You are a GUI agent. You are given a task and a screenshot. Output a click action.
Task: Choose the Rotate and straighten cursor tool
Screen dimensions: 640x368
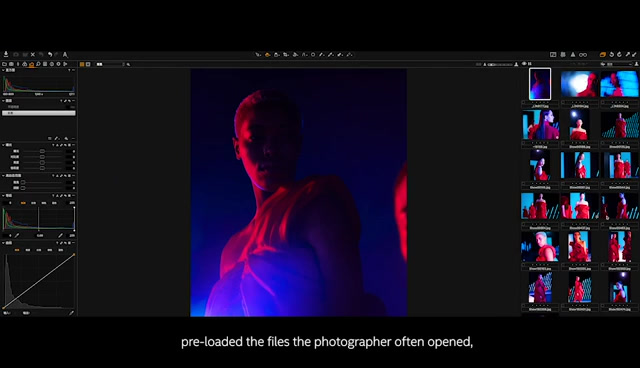pos(296,54)
